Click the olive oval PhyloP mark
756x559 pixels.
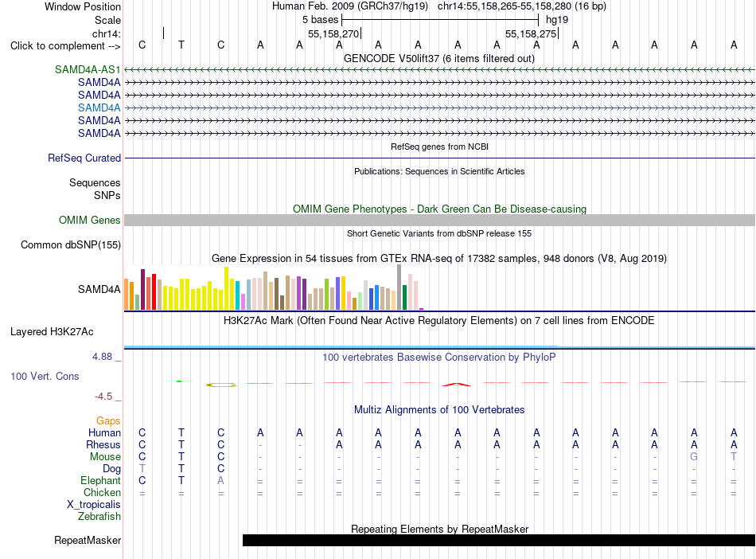click(221, 385)
